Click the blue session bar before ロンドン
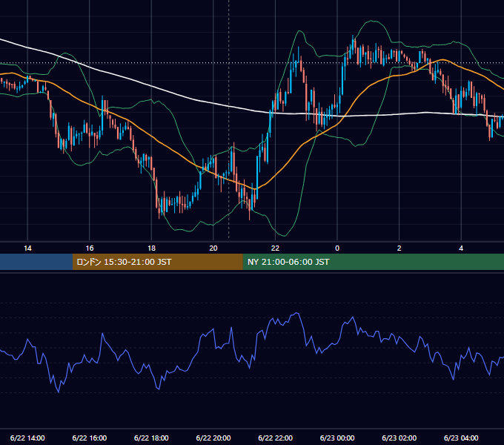The width and height of the screenshot is (504, 445). coord(36,262)
